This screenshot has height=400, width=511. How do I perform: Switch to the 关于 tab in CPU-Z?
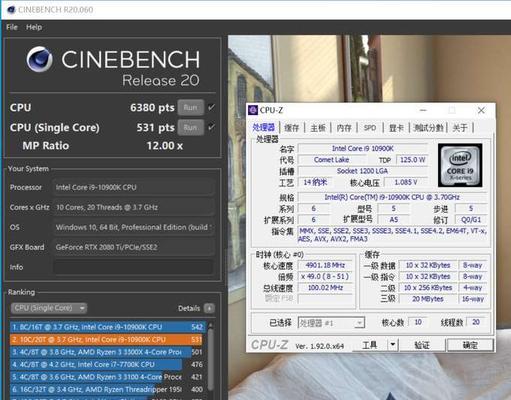click(x=460, y=128)
